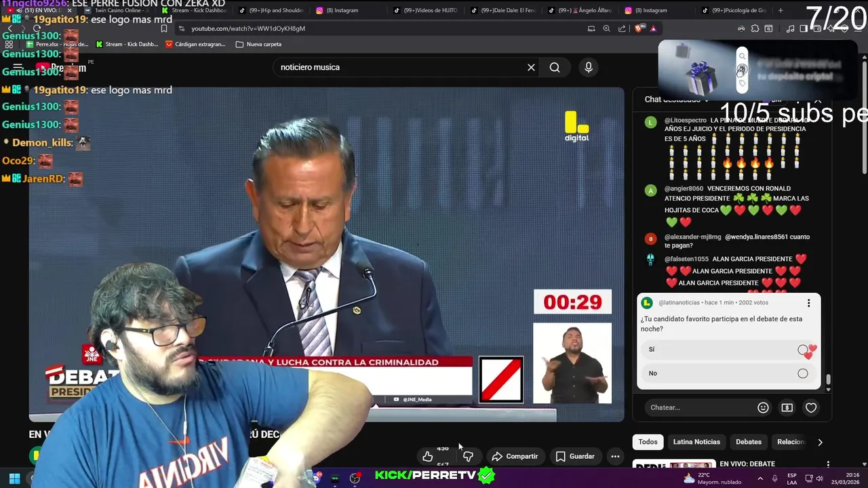Expand the Chat destacado dropdown
868x488 pixels.
[x=678, y=100]
